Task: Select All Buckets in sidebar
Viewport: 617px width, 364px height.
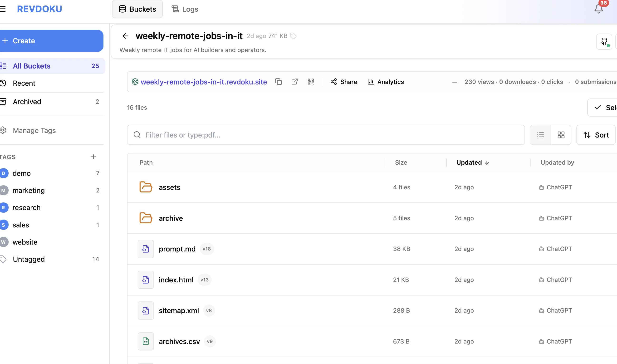Action: coord(52,66)
